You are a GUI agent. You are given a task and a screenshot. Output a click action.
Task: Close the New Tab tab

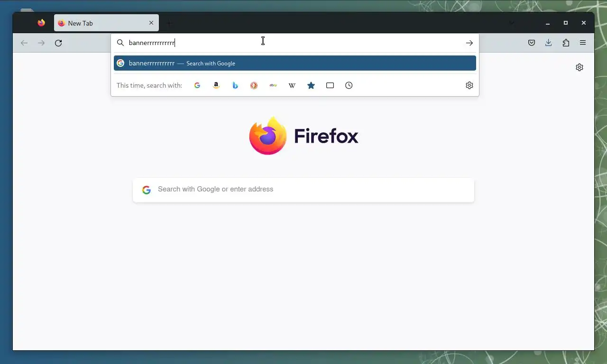pyautogui.click(x=151, y=23)
